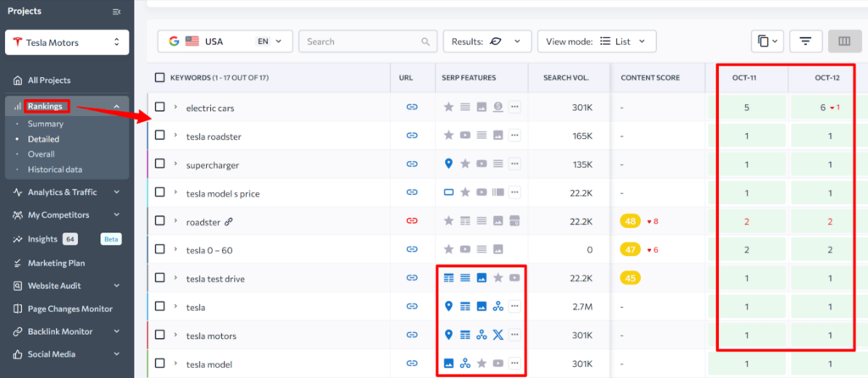Expand the tesla roadster keyword row

click(175, 136)
